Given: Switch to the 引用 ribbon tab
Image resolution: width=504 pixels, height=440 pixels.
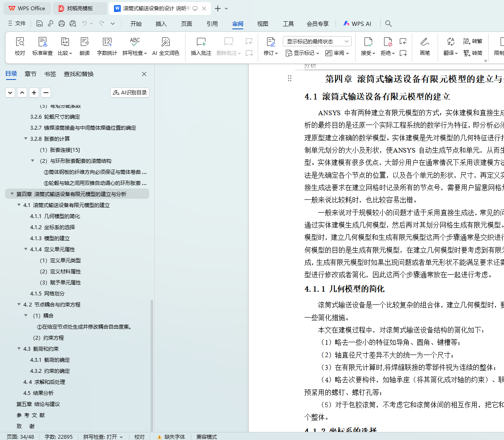Looking at the screenshot, I should 212,24.
